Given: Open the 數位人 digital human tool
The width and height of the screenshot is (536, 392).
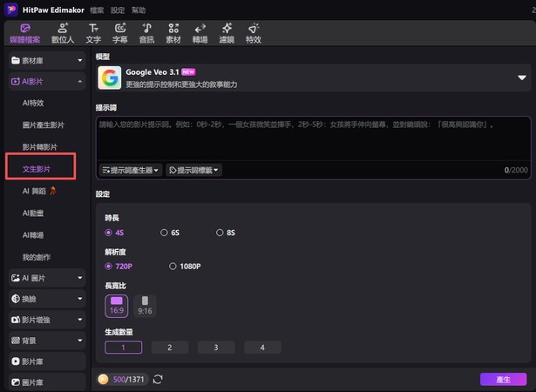Looking at the screenshot, I should (63, 33).
